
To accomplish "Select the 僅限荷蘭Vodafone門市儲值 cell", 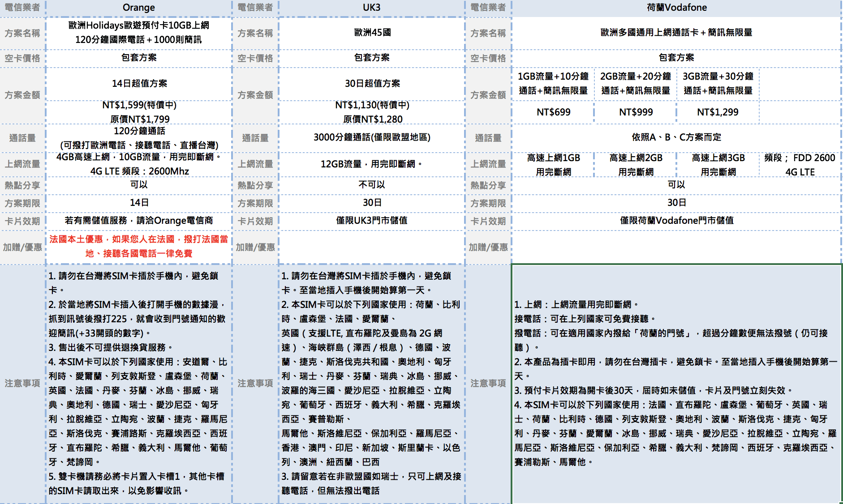I will [x=676, y=221].
